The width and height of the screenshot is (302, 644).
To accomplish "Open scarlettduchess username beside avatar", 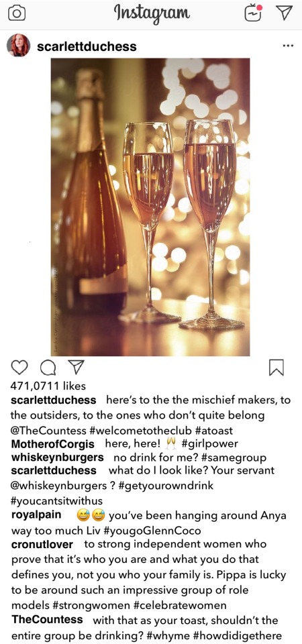I will [87, 46].
